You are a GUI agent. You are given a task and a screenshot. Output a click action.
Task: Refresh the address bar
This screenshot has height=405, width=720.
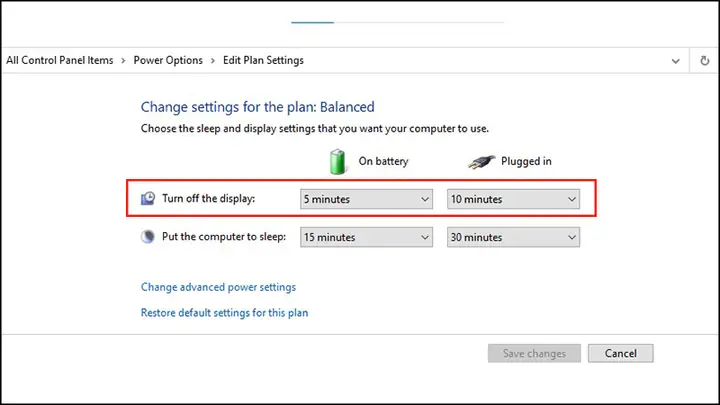[x=704, y=61]
